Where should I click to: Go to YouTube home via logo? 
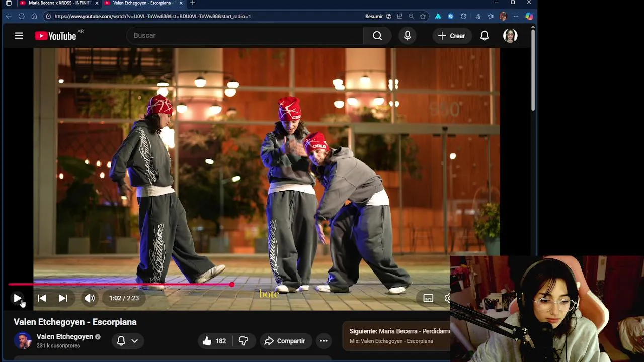click(56, 36)
